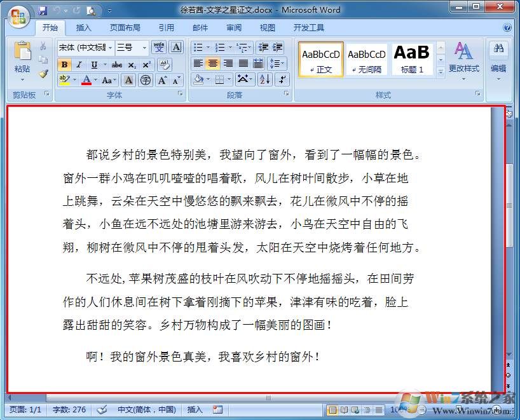Open the font name dropdown (宋体)
Image resolution: width=520 pixels, height=420 pixels.
[x=111, y=48]
